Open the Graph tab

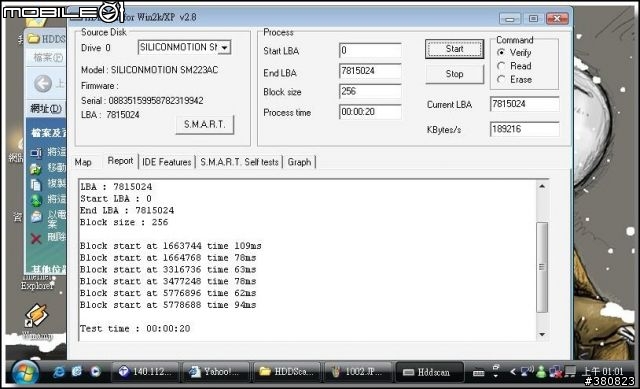pyautogui.click(x=299, y=162)
